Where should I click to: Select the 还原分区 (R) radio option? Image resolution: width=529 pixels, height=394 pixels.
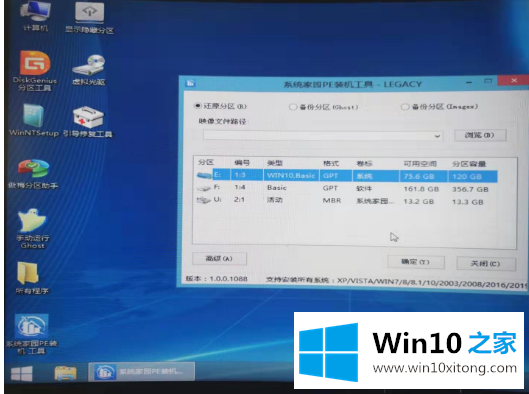click(x=221, y=106)
